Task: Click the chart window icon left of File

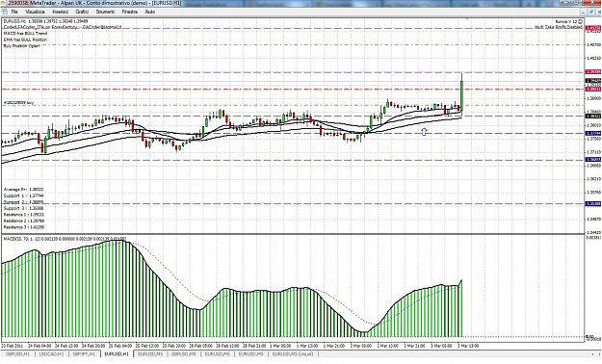Action: 5,12
